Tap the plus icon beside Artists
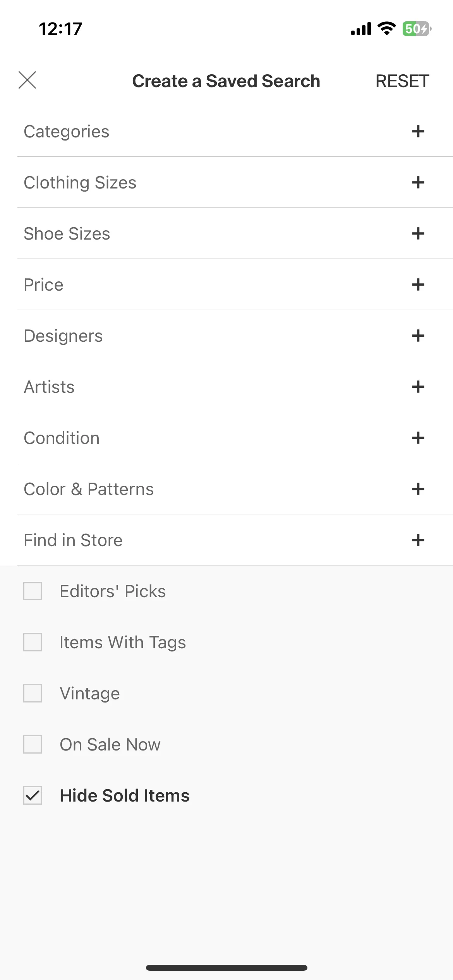Screen dimensions: 453x980 (x=418, y=387)
